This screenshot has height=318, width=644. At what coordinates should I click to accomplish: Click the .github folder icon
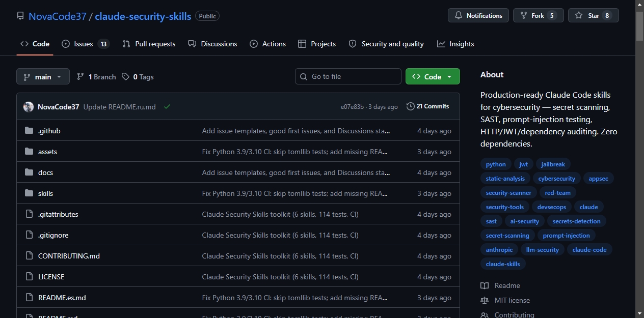pos(29,131)
